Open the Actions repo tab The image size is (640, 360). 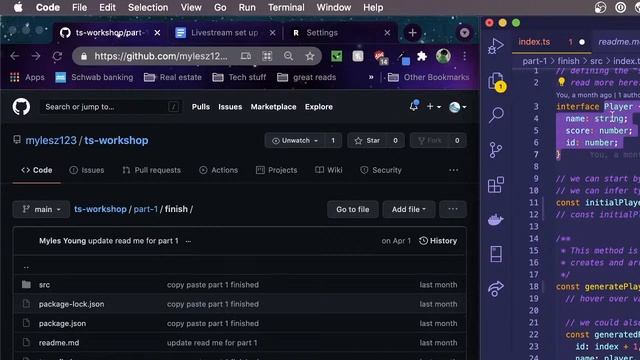(218, 170)
